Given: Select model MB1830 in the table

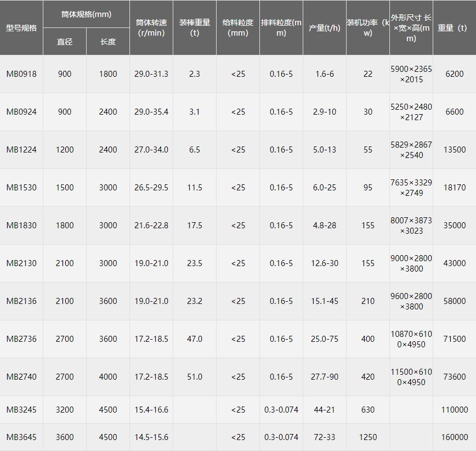Looking at the screenshot, I should pyautogui.click(x=21, y=226).
